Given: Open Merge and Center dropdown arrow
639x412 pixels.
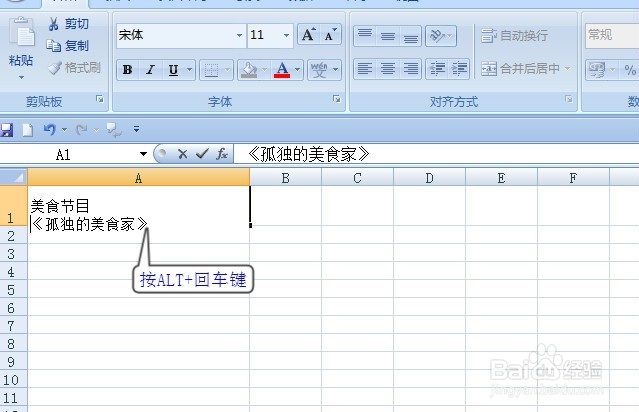Looking at the screenshot, I should coord(567,68).
